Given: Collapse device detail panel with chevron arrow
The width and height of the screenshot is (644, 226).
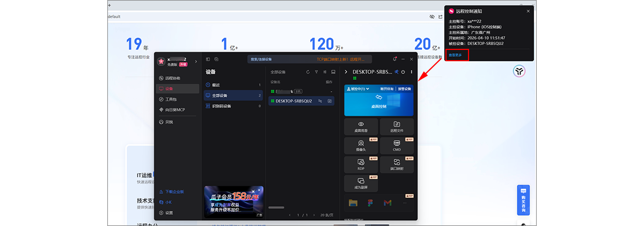Looking at the screenshot, I should tap(346, 72).
